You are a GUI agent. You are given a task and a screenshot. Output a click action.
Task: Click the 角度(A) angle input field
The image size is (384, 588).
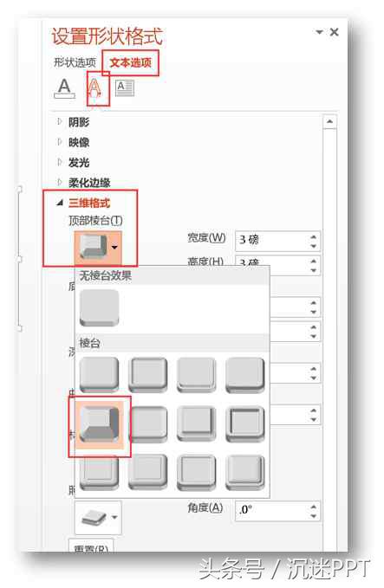point(273,510)
